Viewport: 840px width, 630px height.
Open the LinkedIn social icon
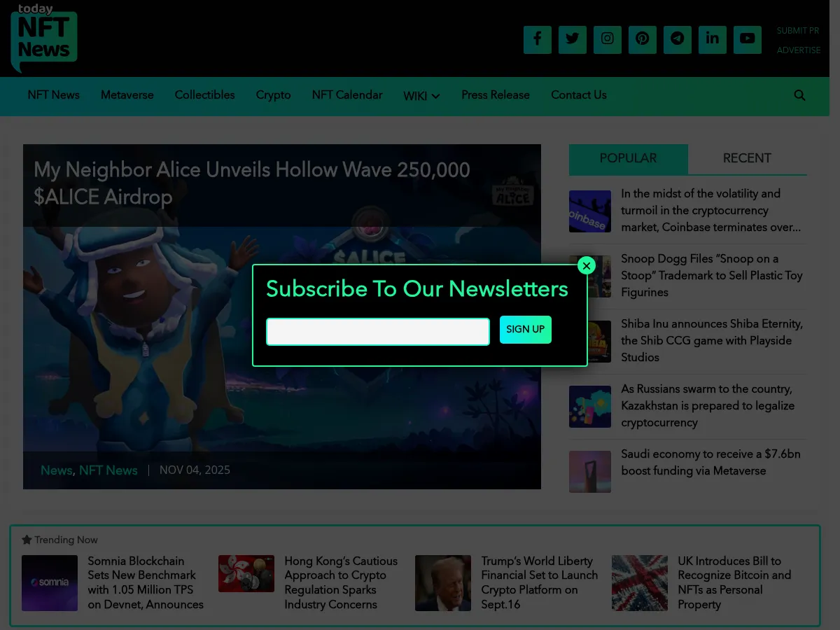[712, 39]
